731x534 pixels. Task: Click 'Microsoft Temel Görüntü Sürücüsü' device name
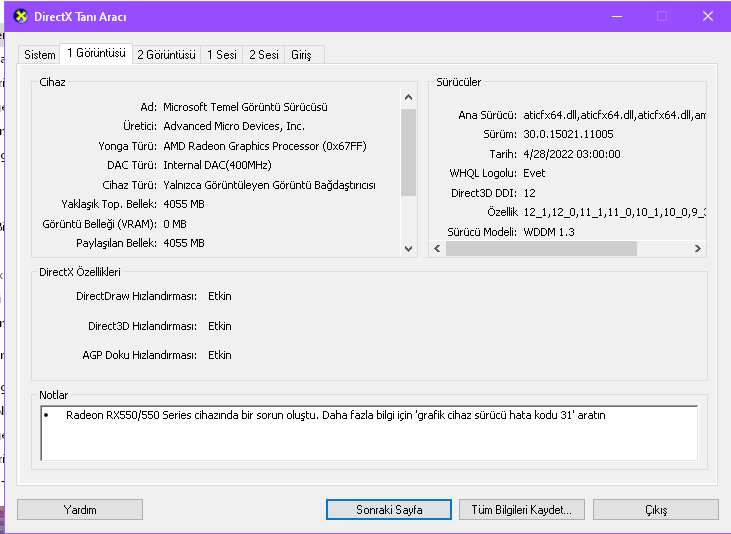click(245, 107)
